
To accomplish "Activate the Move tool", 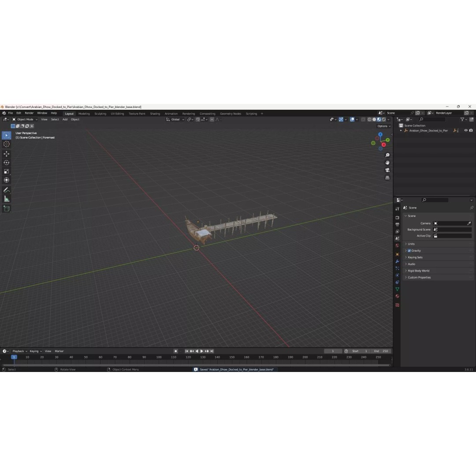I will coord(6,154).
